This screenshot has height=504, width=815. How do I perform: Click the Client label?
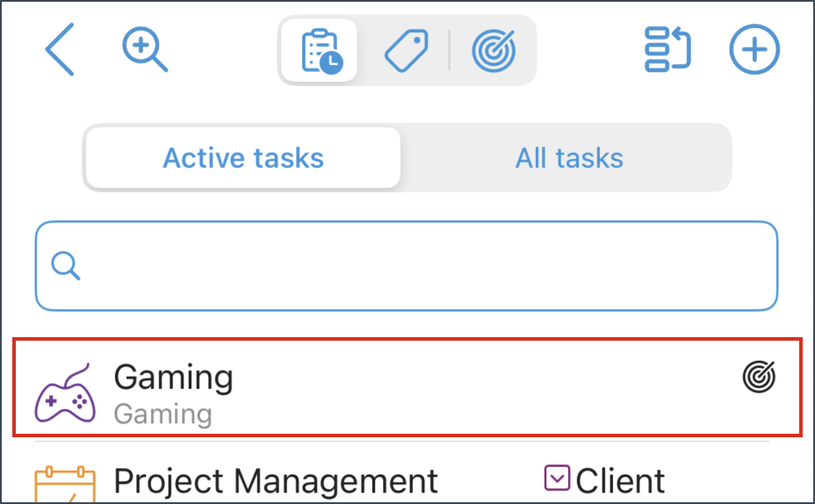[620, 480]
